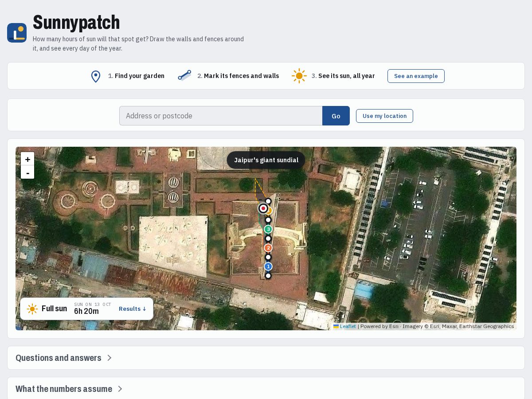Click the bottom white handle below marker 1
532x399 pixels.
(x=268, y=276)
